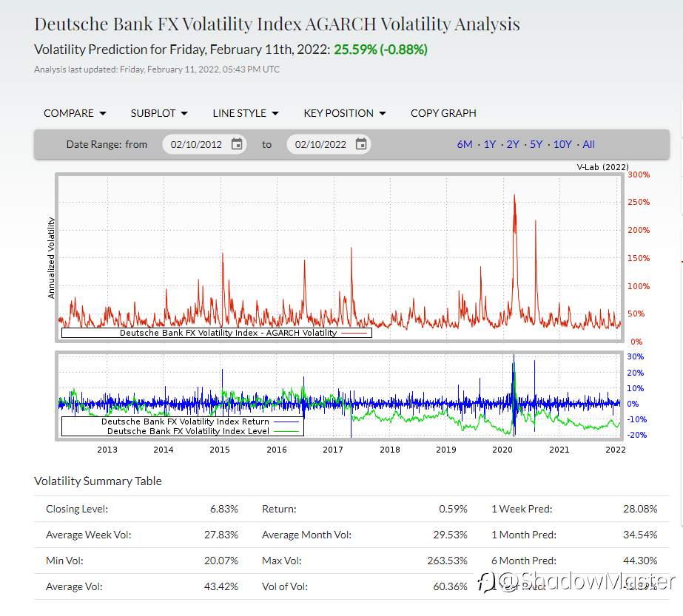
Task: Click the V-Lab (2022) chart label
Action: click(x=603, y=167)
